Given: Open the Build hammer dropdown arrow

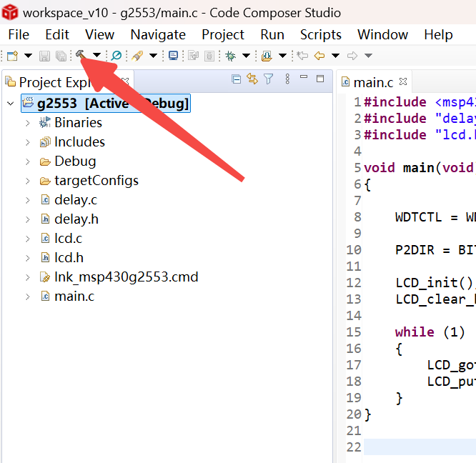Looking at the screenshot, I should (96, 55).
